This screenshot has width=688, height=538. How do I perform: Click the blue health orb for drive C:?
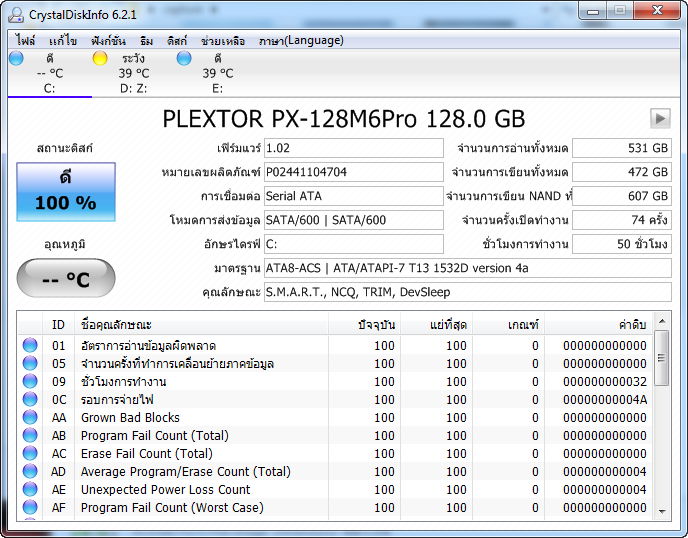click(x=16, y=58)
